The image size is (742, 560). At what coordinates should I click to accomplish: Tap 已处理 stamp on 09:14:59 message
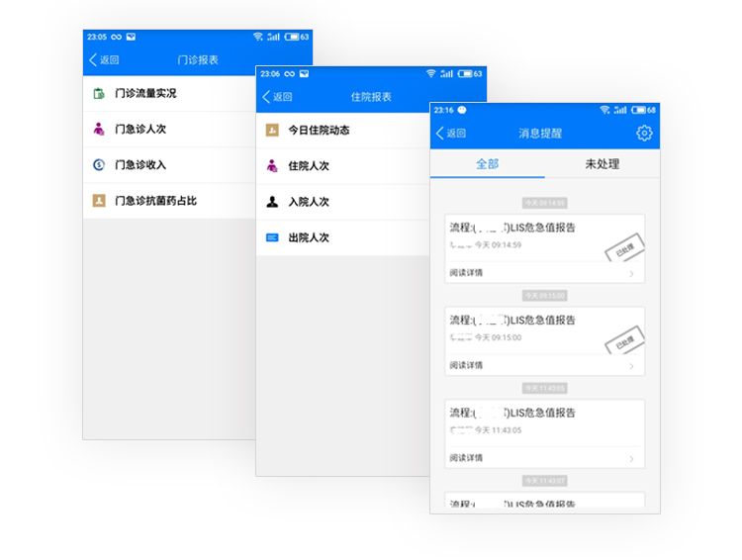tap(624, 247)
